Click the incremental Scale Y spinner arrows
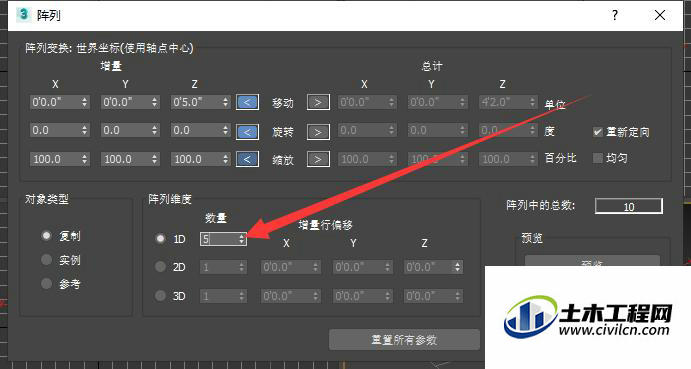This screenshot has height=369, width=691. 155,159
